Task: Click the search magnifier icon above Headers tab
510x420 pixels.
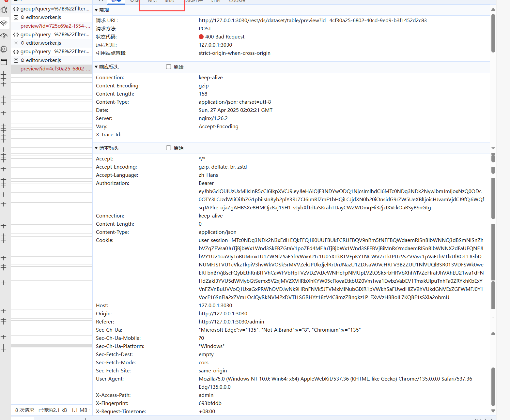Action: [x=101, y=1]
